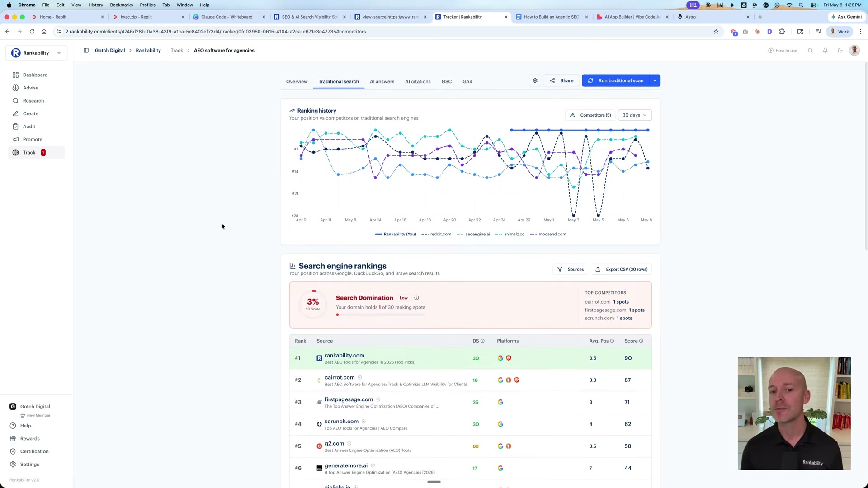
Task: Click the DS column info icon
Action: [x=482, y=341]
